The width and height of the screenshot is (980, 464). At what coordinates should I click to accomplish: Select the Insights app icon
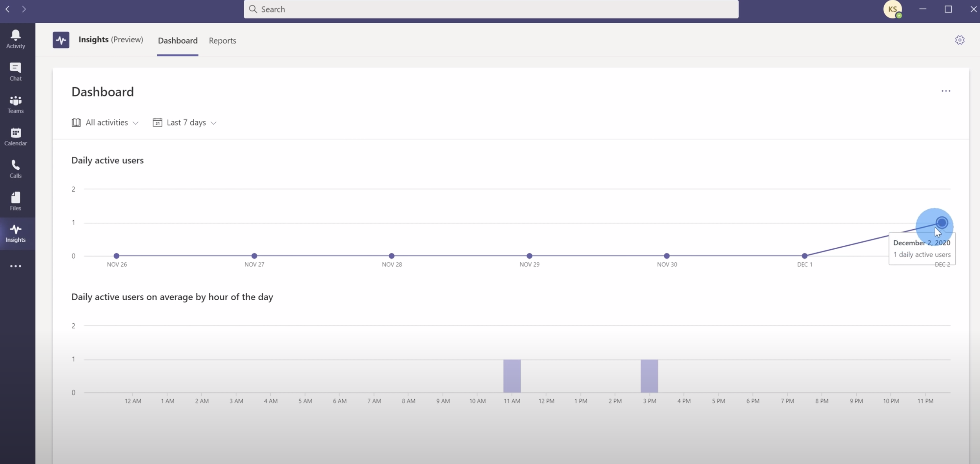61,40
